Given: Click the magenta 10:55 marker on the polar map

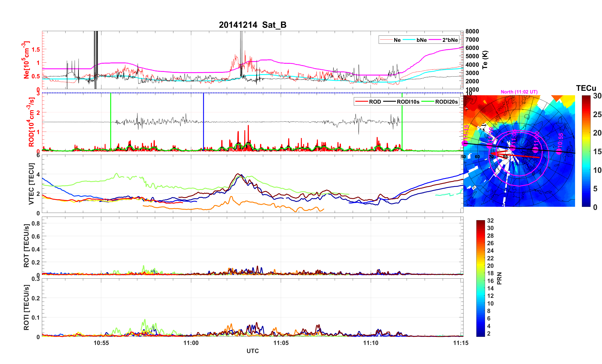Looking at the screenshot, I should 559,152.
